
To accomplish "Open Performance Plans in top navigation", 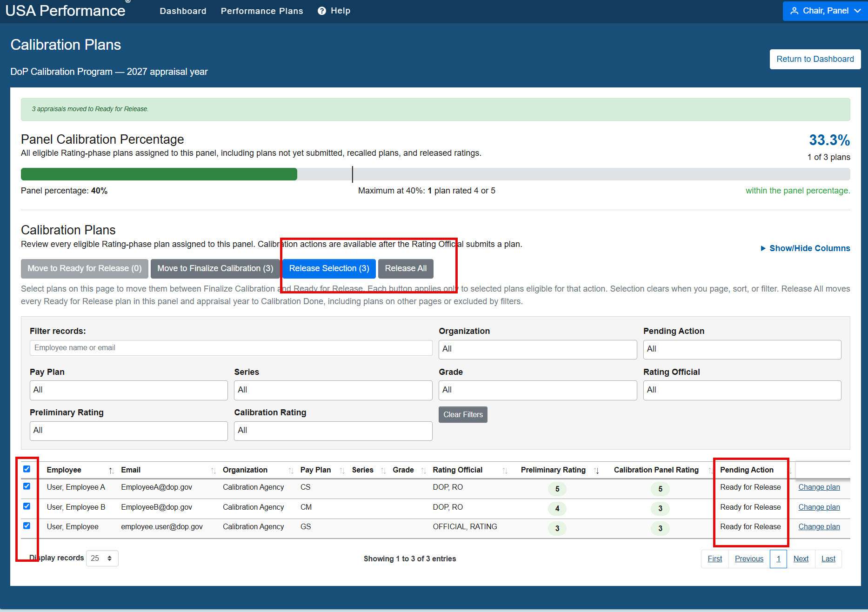I will coord(262,11).
